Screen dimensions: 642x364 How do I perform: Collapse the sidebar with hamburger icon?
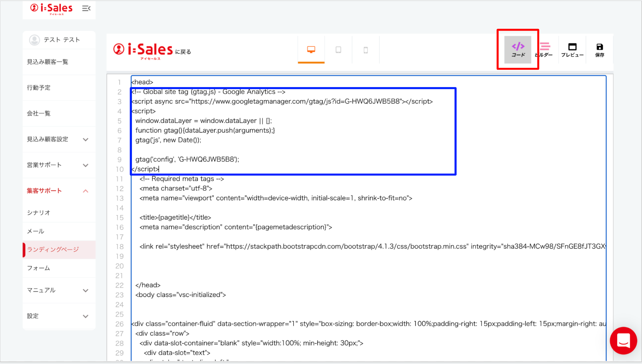pyautogui.click(x=86, y=9)
